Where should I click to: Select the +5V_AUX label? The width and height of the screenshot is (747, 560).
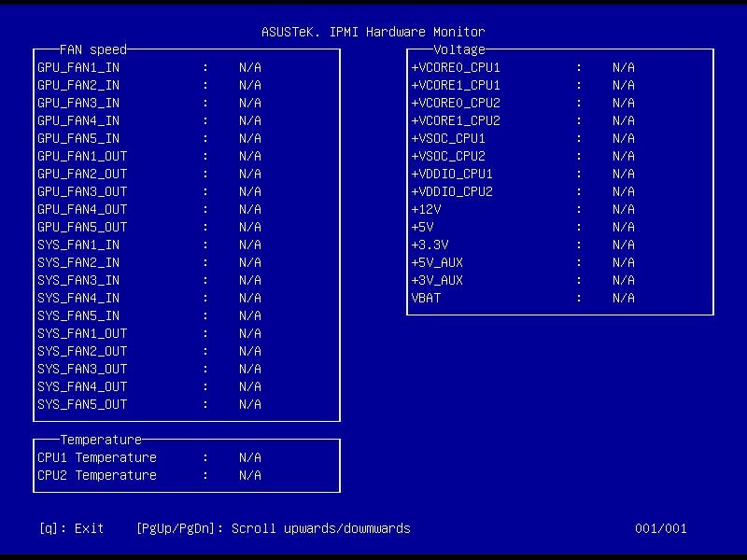pos(437,262)
